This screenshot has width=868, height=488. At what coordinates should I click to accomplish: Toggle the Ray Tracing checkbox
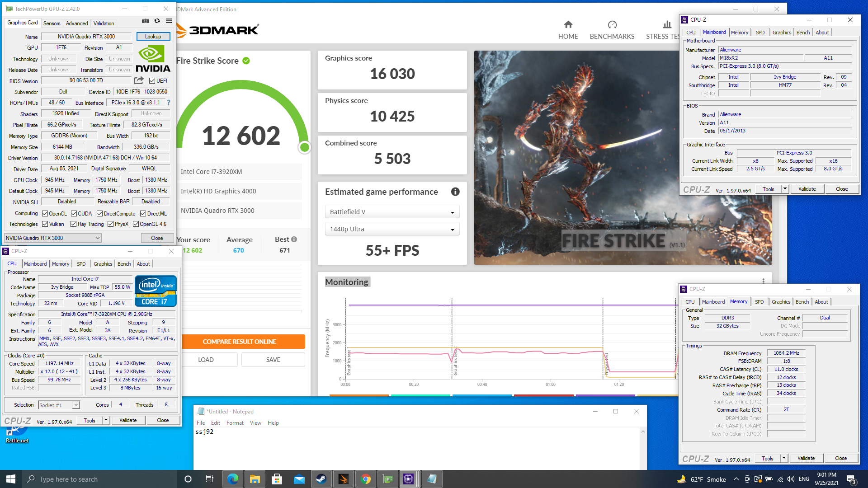click(73, 224)
